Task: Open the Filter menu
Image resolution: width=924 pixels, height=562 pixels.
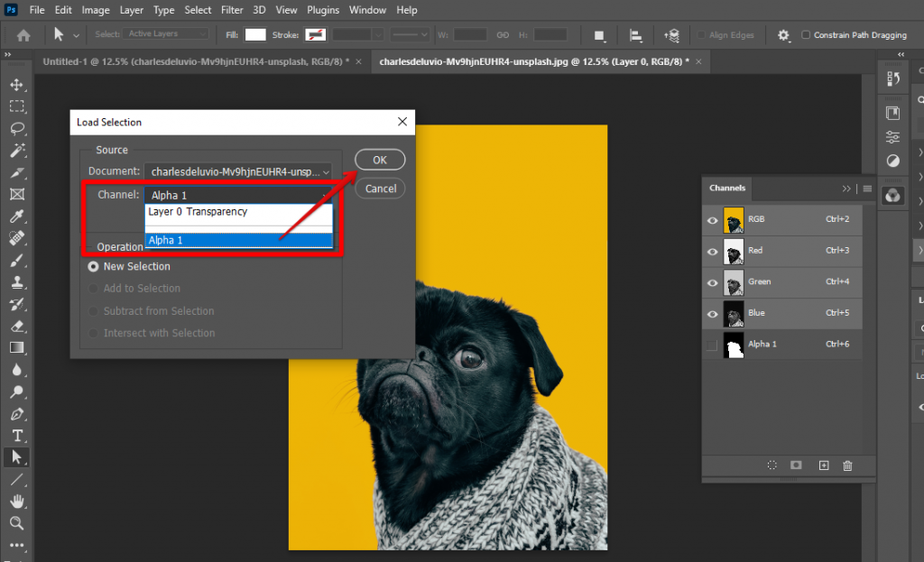Action: coord(232,10)
